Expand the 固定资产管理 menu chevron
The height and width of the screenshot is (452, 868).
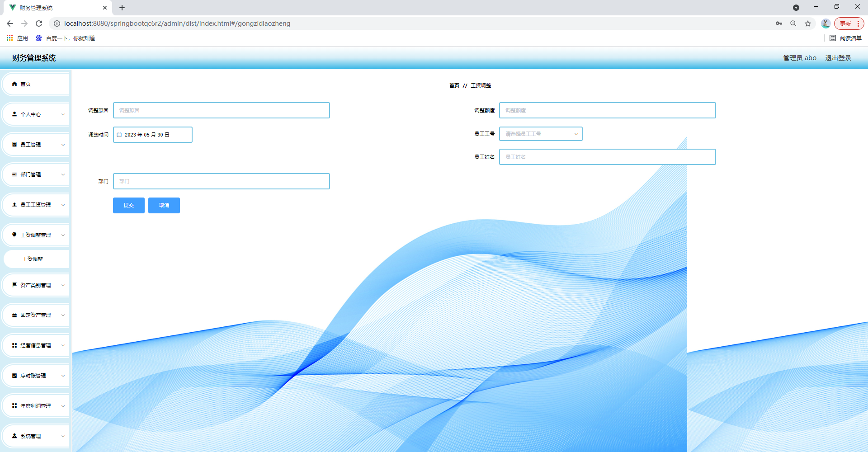[x=63, y=315]
